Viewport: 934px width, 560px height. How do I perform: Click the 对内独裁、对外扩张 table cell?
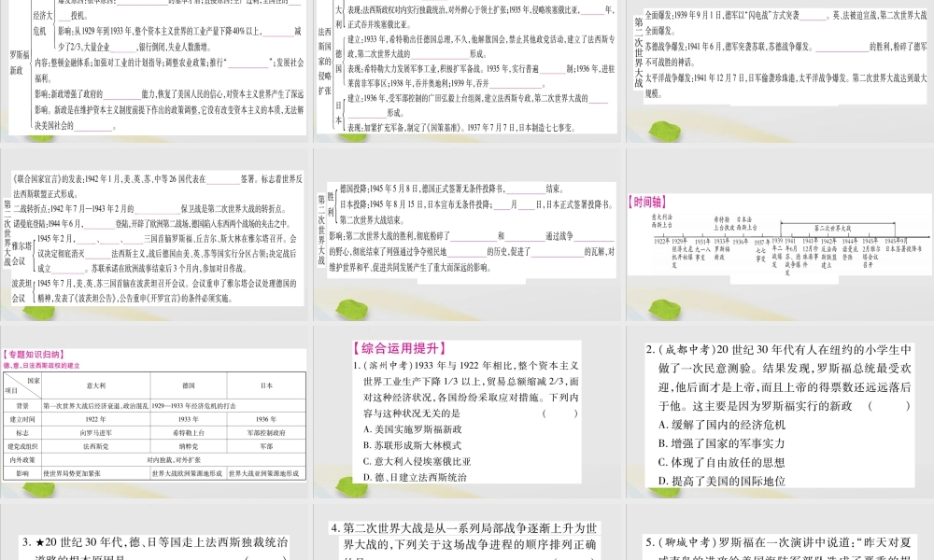coord(174,460)
